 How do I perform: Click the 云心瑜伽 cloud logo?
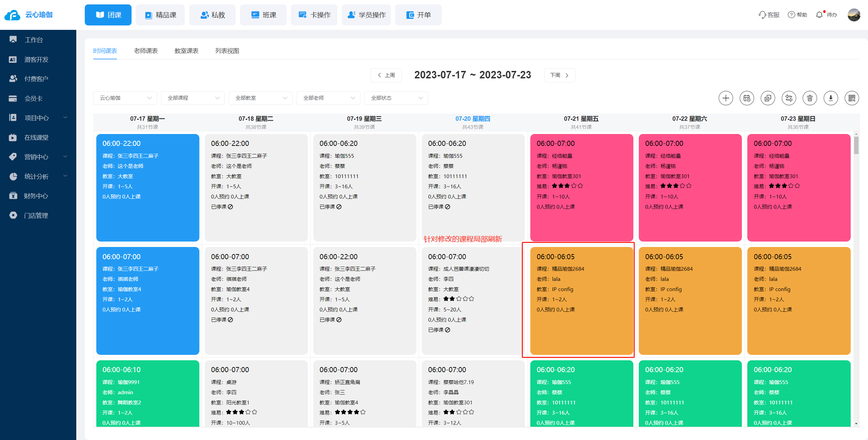point(12,15)
